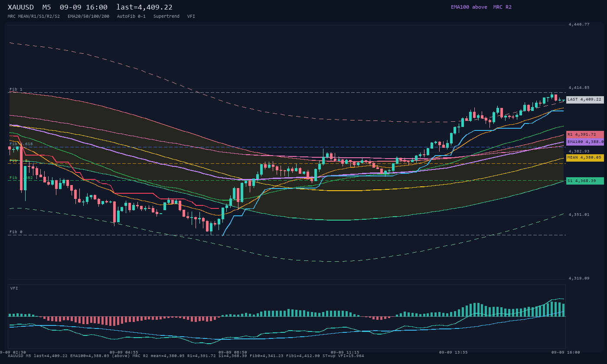Select the 09-09 11:15 time axis label
The image size is (607, 364).
tap(345, 352)
